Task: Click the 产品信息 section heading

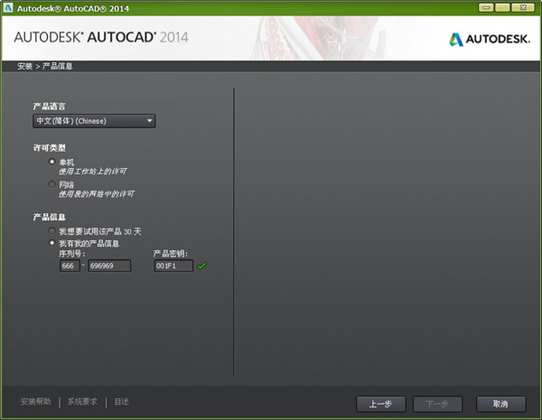Action: tap(49, 217)
